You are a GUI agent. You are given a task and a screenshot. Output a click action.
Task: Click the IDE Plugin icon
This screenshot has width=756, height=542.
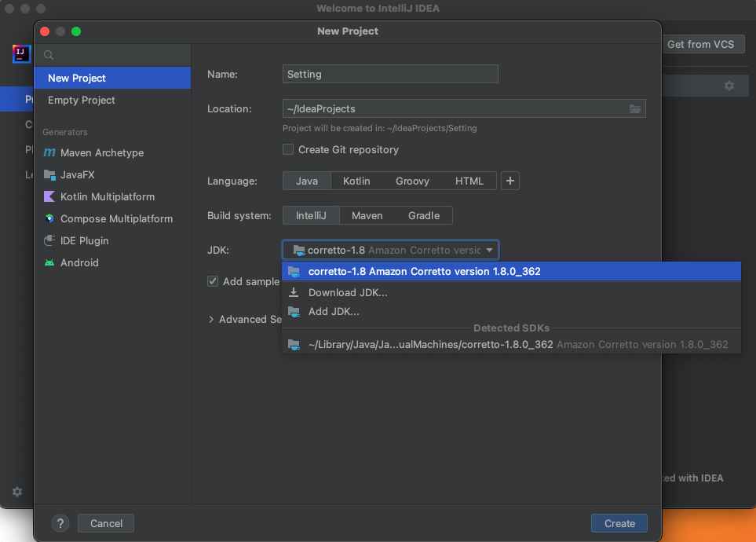coord(49,240)
